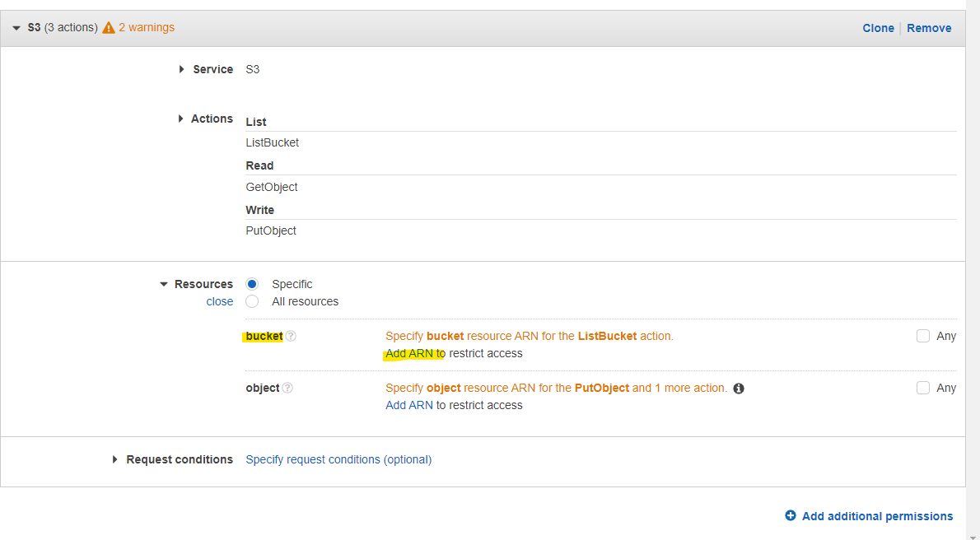Click the scrollbar down arrow
The height and width of the screenshot is (540, 980).
(x=973, y=537)
